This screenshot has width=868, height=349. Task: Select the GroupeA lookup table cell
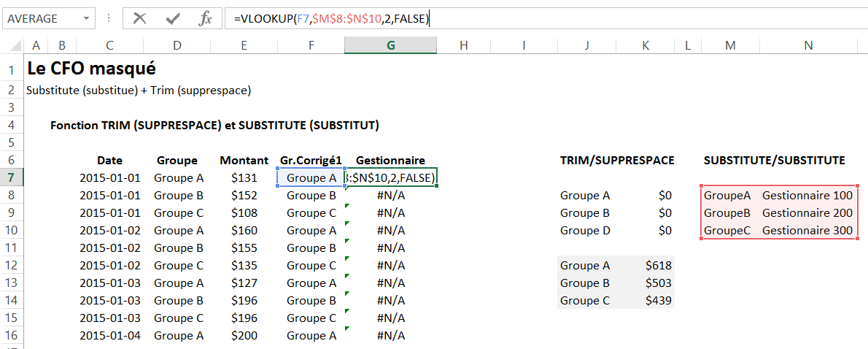[x=727, y=196]
